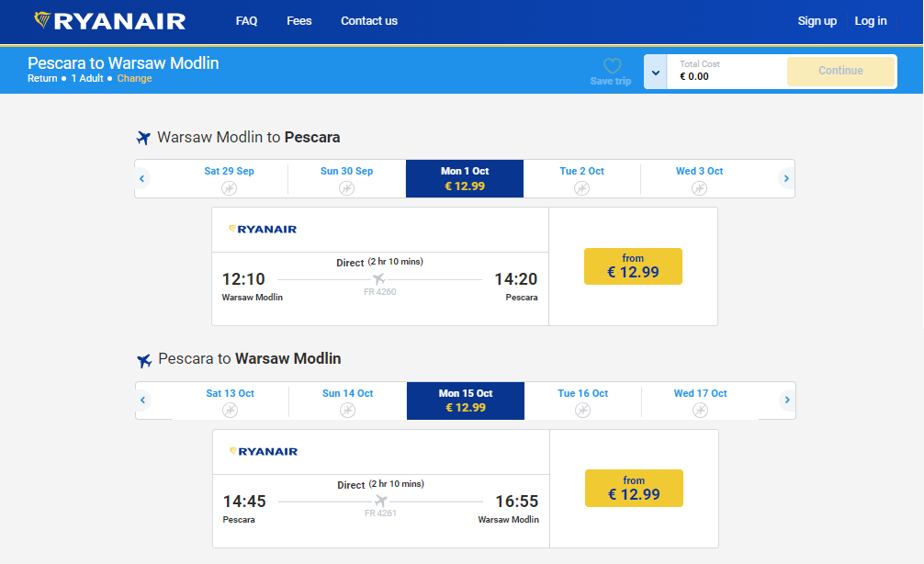This screenshot has height=564, width=924.
Task: Click the plane icon beside Warsaw Modlin to Pescara
Action: (143, 138)
